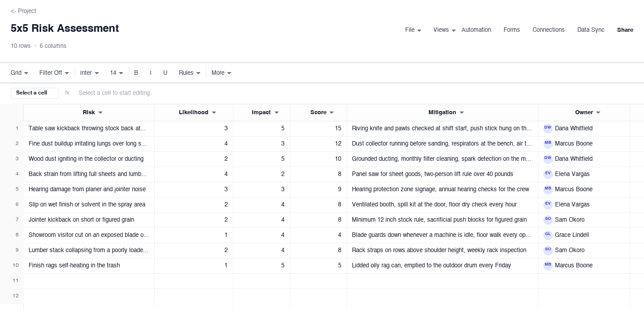Open the Forms menu item
This screenshot has width=644, height=309.
tap(512, 30)
